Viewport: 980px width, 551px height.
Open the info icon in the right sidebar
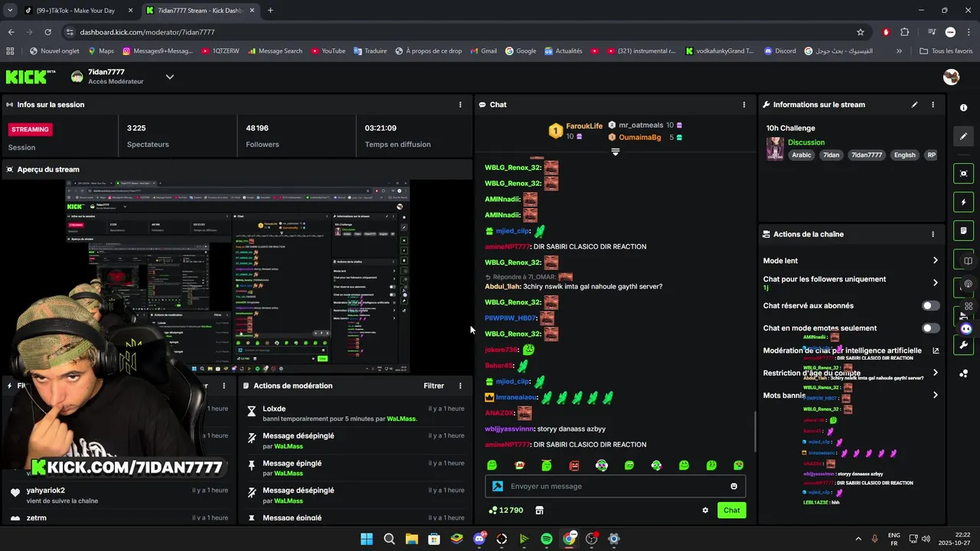pos(964,108)
